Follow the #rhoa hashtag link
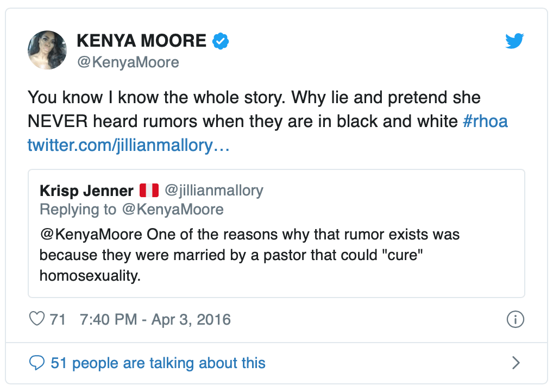Screen dimensions: 553x392 tap(485, 121)
